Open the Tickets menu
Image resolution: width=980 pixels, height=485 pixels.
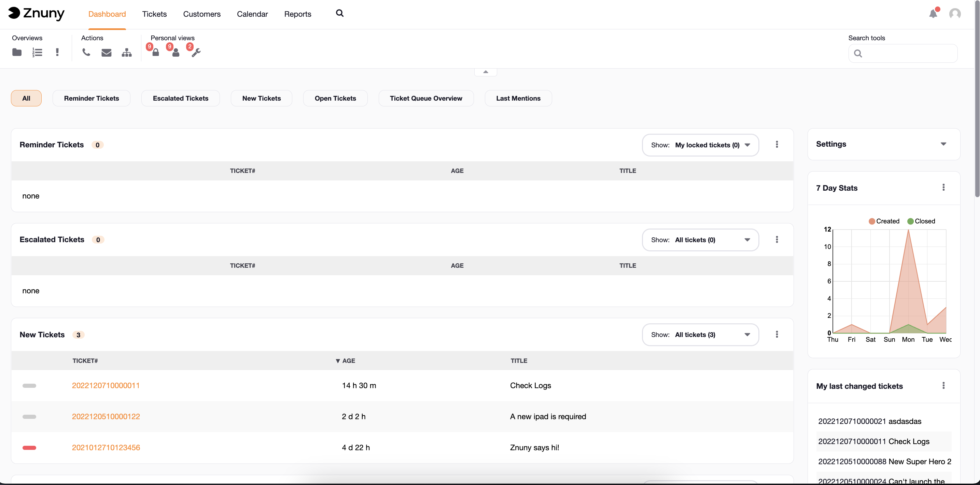tap(154, 14)
